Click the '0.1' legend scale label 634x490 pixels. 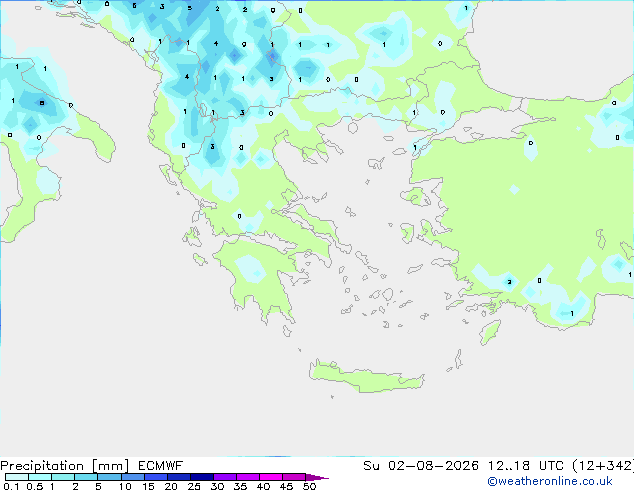11,486
